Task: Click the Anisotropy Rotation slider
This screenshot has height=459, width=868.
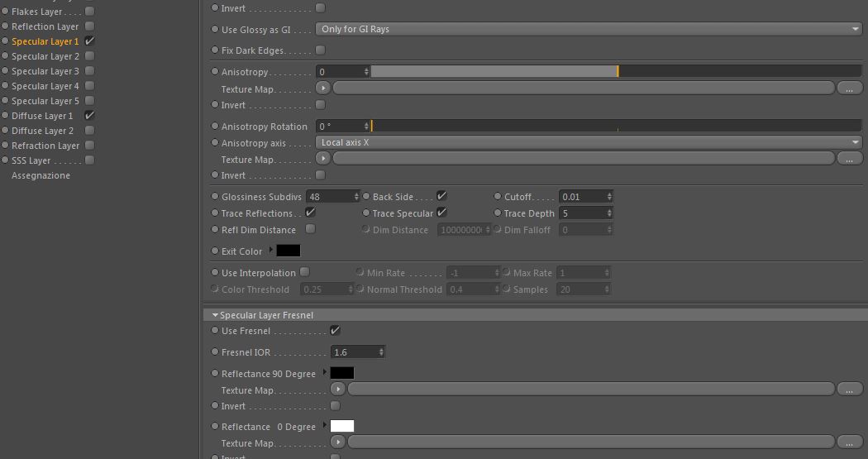Action: 616,126
